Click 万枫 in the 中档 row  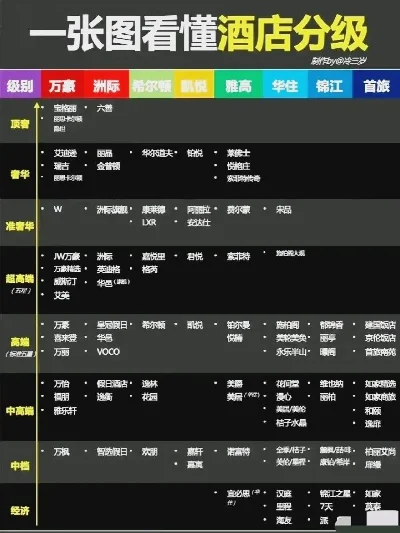click(61, 452)
